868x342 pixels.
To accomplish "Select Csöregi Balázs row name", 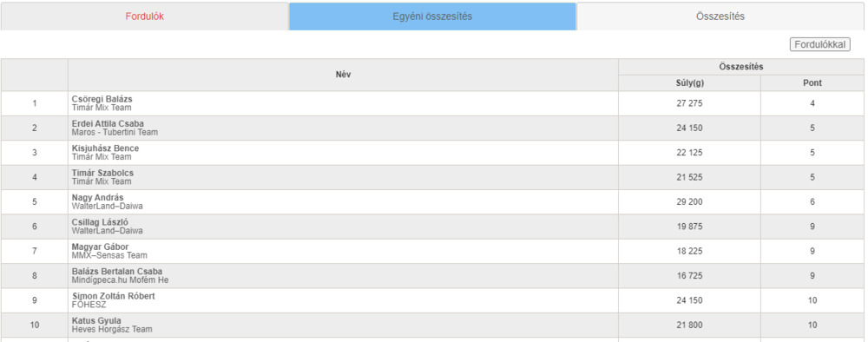I will [x=102, y=99].
